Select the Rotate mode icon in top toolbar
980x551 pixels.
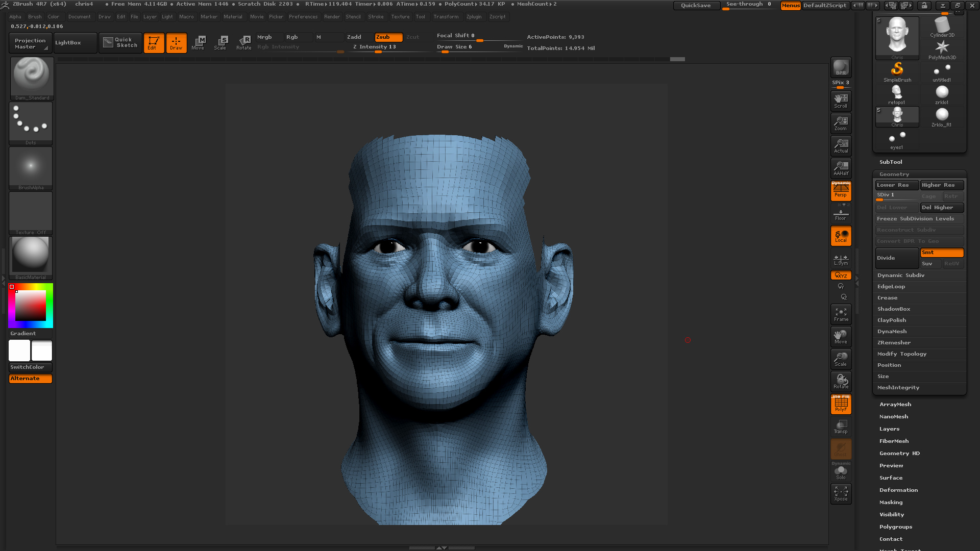(x=244, y=43)
